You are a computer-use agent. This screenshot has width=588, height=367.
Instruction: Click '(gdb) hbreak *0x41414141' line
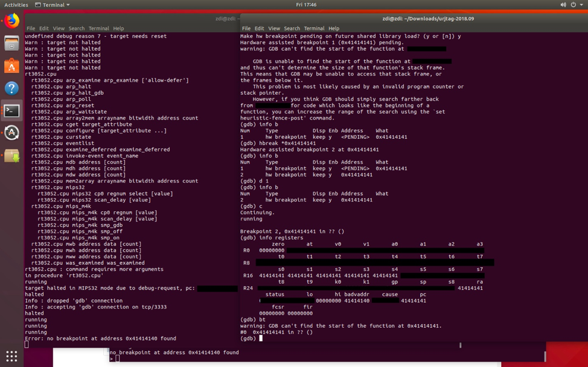pyautogui.click(x=278, y=143)
